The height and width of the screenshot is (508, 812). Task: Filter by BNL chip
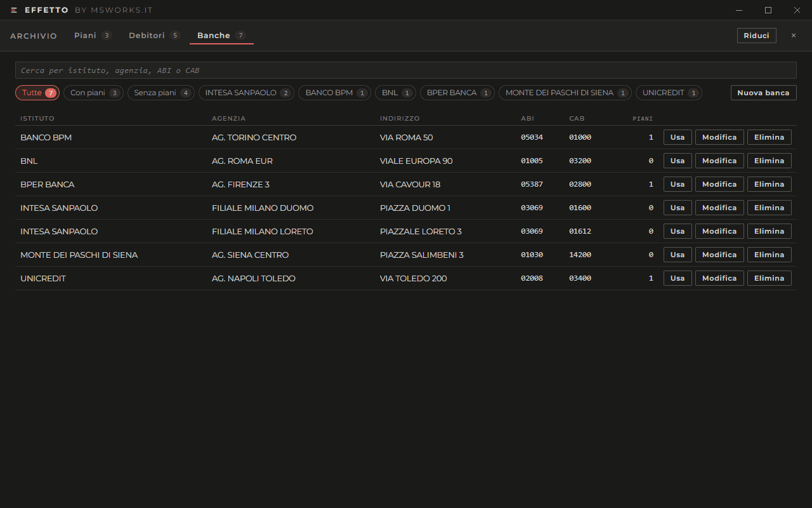pos(395,93)
